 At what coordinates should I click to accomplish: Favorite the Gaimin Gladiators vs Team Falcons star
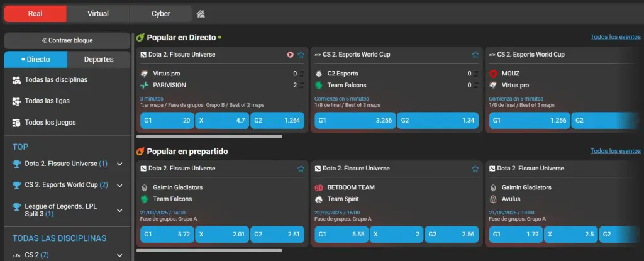click(x=301, y=169)
